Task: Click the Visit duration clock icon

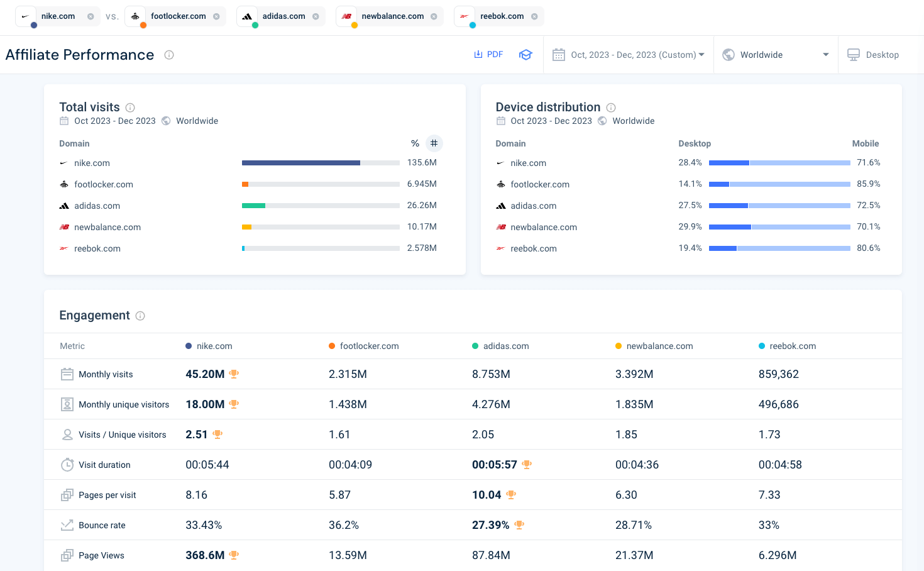Action: tap(67, 465)
